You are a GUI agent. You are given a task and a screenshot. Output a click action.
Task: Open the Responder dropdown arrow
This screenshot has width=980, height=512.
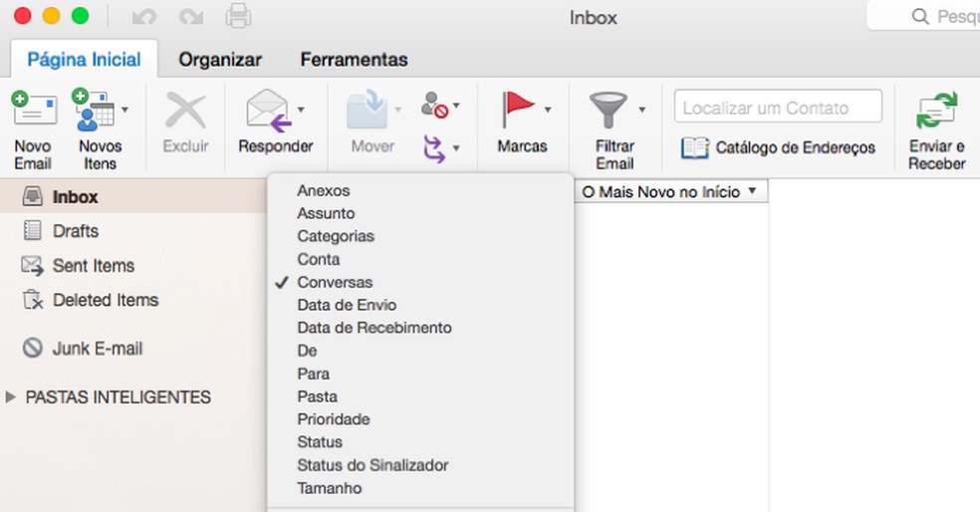(301, 110)
